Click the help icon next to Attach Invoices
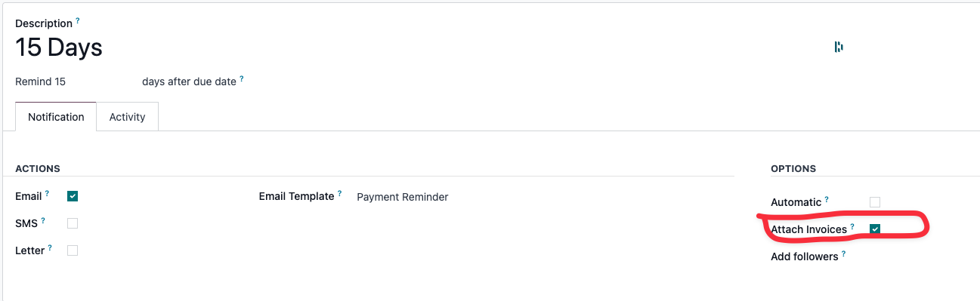Viewport: 980px width, 301px height. (852, 226)
